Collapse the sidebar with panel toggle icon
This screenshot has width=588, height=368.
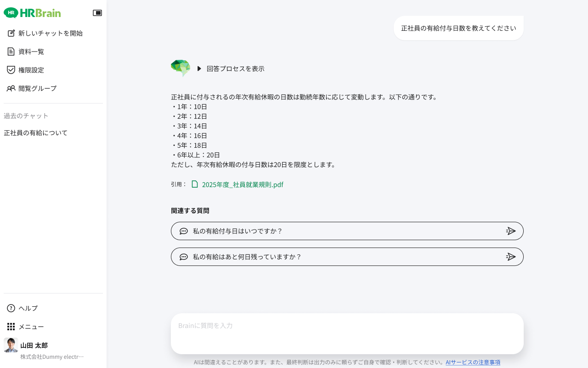[x=97, y=13]
